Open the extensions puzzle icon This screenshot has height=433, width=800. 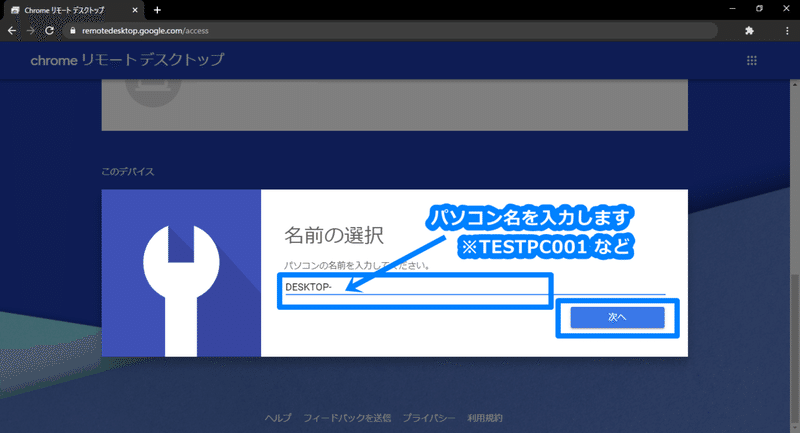pyautogui.click(x=749, y=31)
